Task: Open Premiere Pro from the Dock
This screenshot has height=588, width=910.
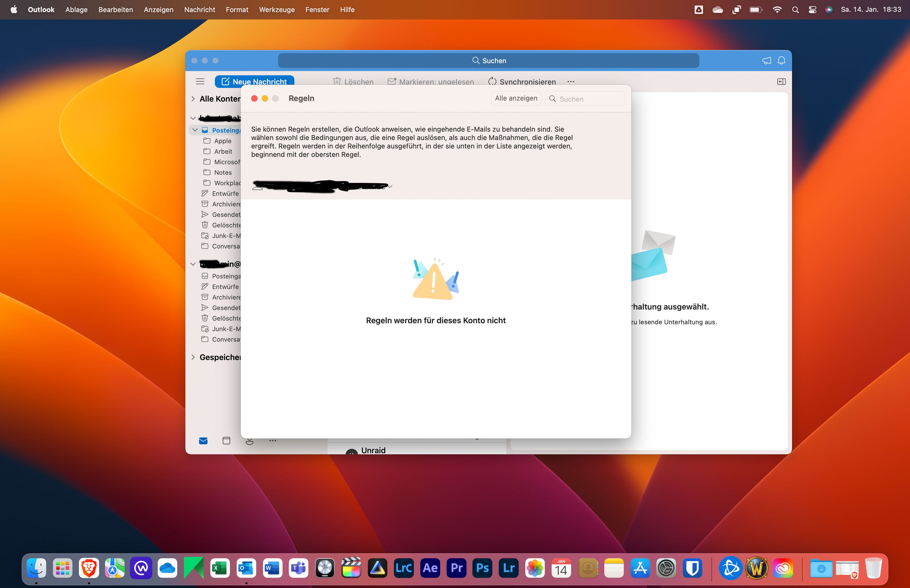Action: click(x=456, y=568)
